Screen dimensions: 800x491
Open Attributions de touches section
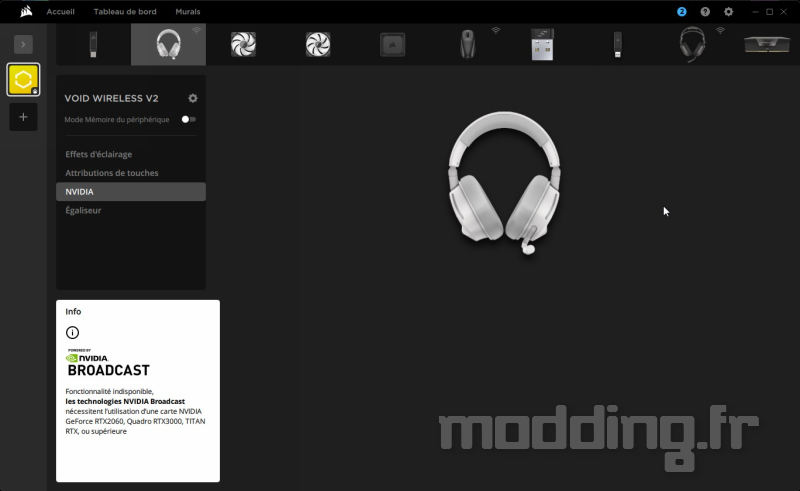point(112,173)
